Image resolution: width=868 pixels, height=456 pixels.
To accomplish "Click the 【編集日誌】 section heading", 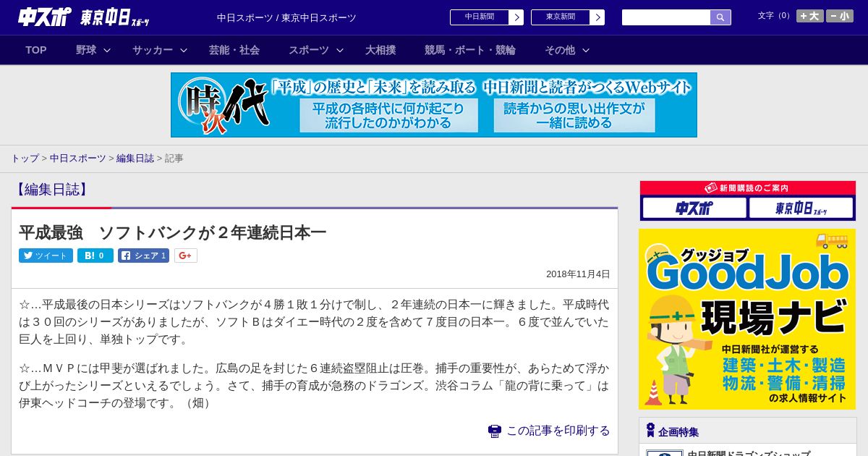I will pyautogui.click(x=51, y=190).
